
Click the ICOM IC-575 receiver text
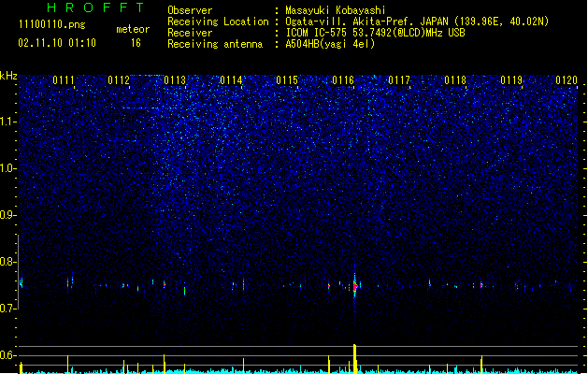click(x=375, y=33)
